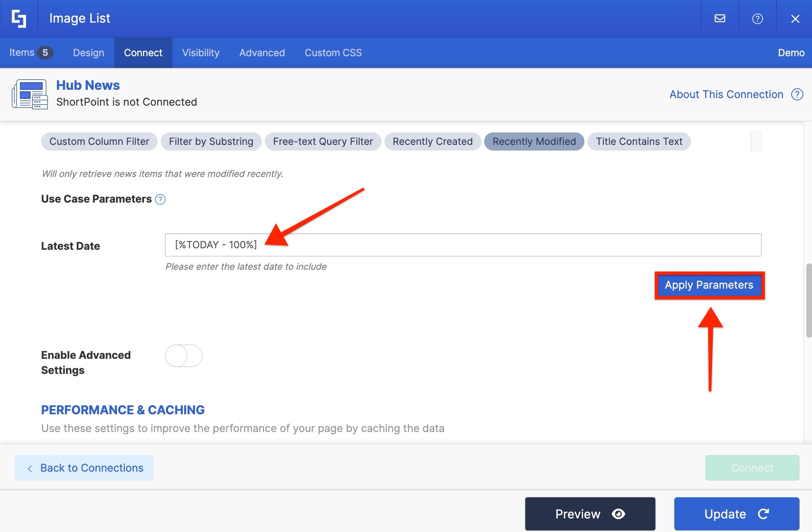Toggle Enable Advanced Settings switch
Image resolution: width=812 pixels, height=532 pixels.
(184, 356)
